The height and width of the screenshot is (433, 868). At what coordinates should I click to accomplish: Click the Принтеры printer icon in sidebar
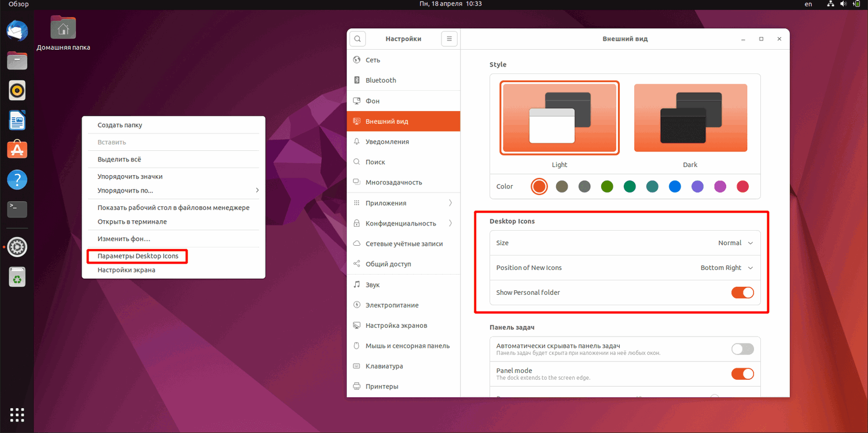356,386
